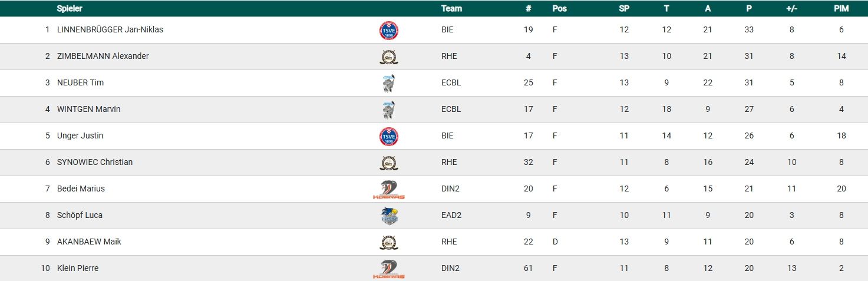Sort table by the Spieler column header
The width and height of the screenshot is (868, 281).
tap(70, 9)
